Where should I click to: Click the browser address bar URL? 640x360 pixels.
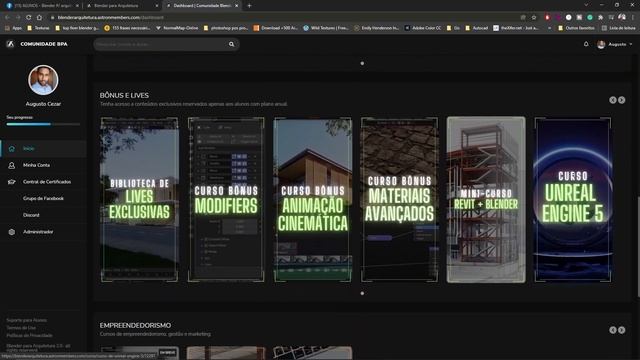(110, 18)
